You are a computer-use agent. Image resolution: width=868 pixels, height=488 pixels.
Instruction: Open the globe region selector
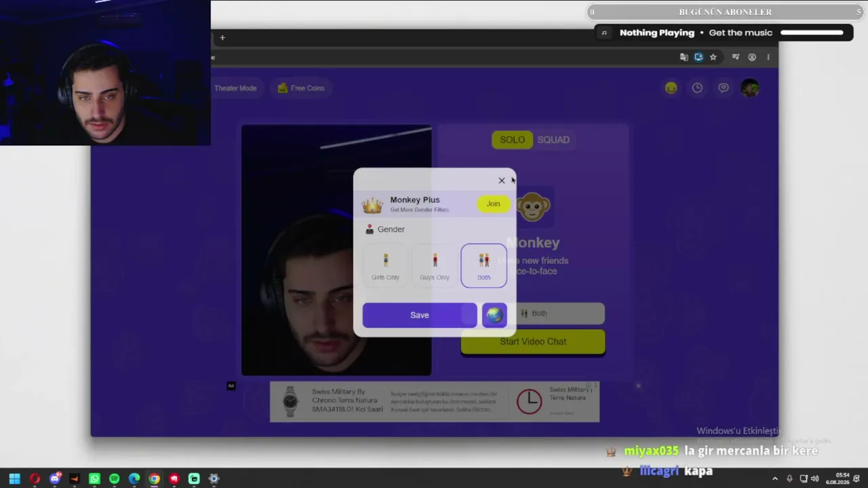[494, 315]
